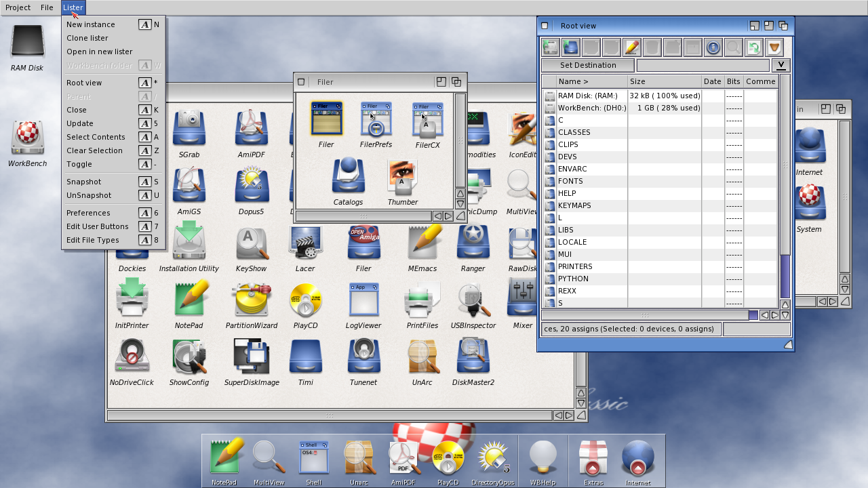This screenshot has width=868, height=488.
Task: Launch Shell from the dock
Action: pos(313,463)
